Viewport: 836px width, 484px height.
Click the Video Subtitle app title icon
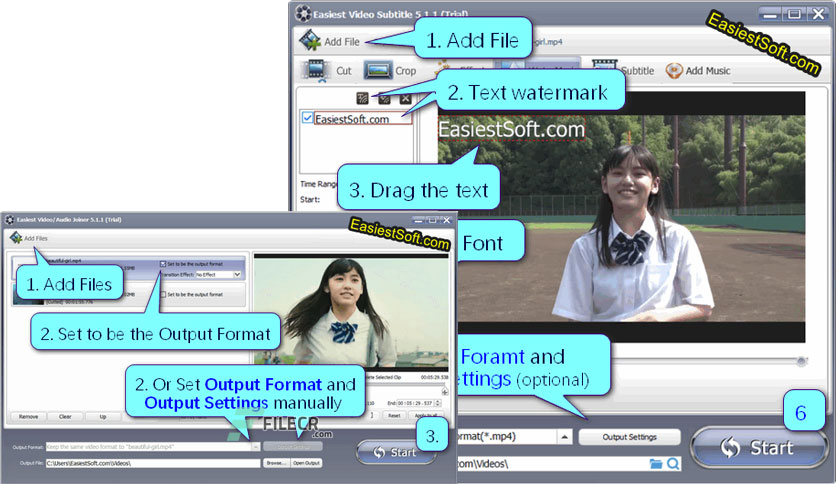coord(303,13)
